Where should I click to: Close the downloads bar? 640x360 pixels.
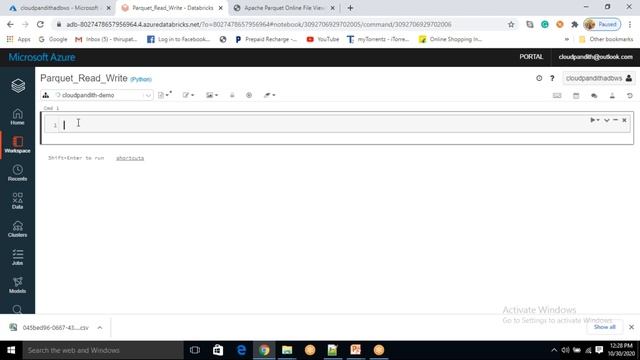tap(631, 327)
